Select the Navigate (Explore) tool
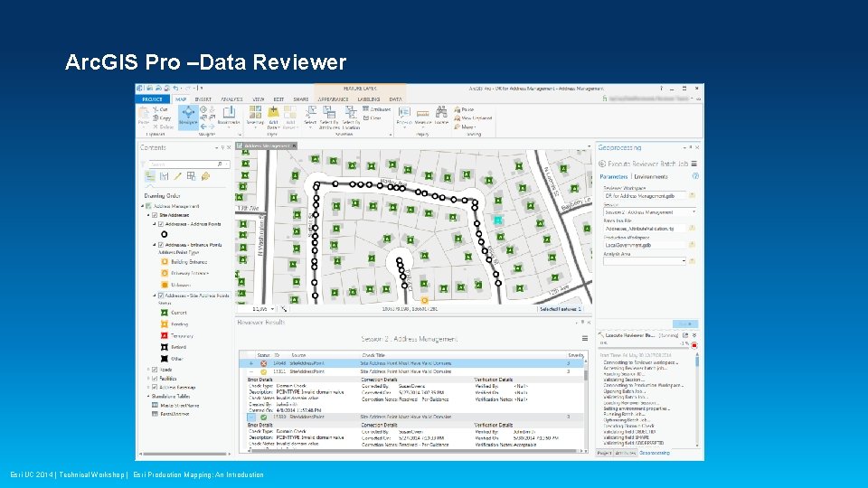The height and width of the screenshot is (488, 868). click(x=188, y=117)
